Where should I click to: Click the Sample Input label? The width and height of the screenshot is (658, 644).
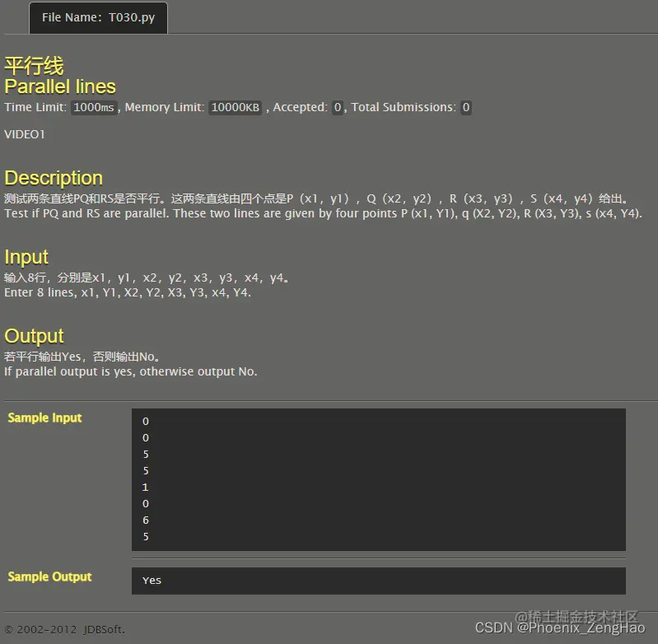[45, 418]
